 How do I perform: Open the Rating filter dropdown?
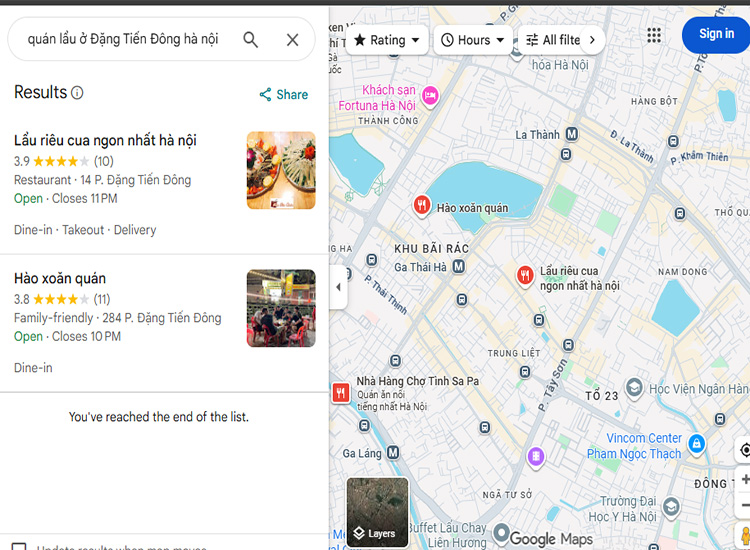tap(386, 40)
